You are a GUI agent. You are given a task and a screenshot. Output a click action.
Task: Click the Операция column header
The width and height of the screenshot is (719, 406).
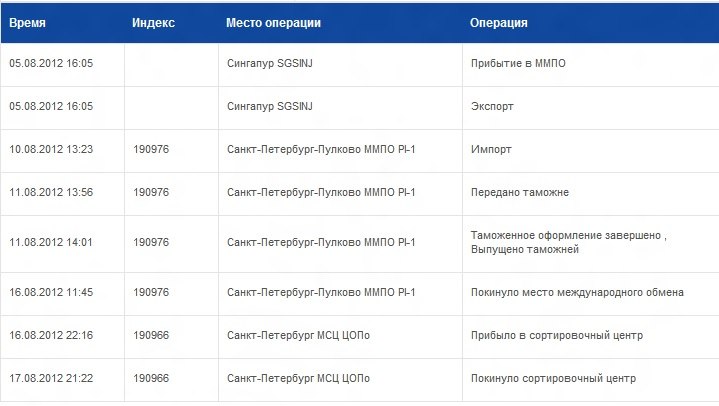498,23
